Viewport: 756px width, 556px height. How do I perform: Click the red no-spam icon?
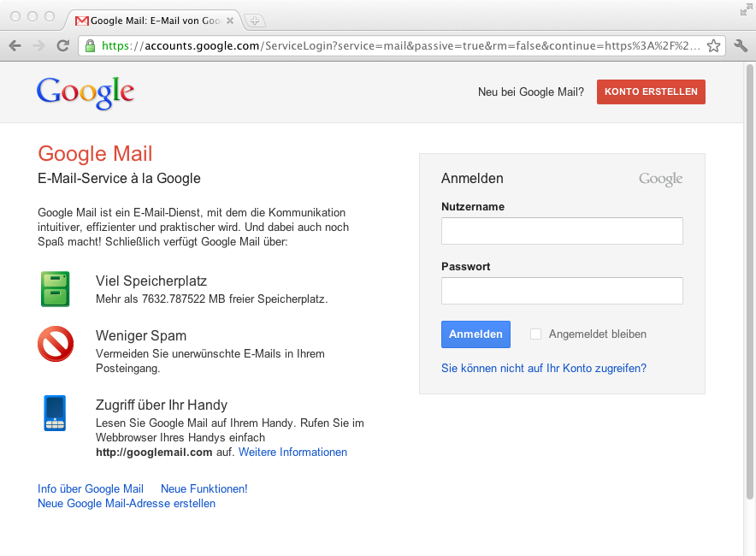(x=55, y=344)
